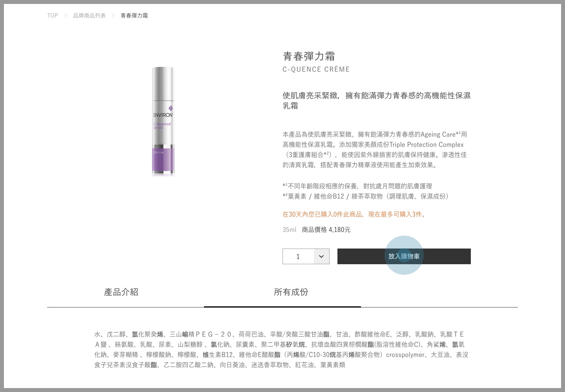Click the 商品價格 4,180元 price text
This screenshot has width=565, height=392.
point(326,230)
